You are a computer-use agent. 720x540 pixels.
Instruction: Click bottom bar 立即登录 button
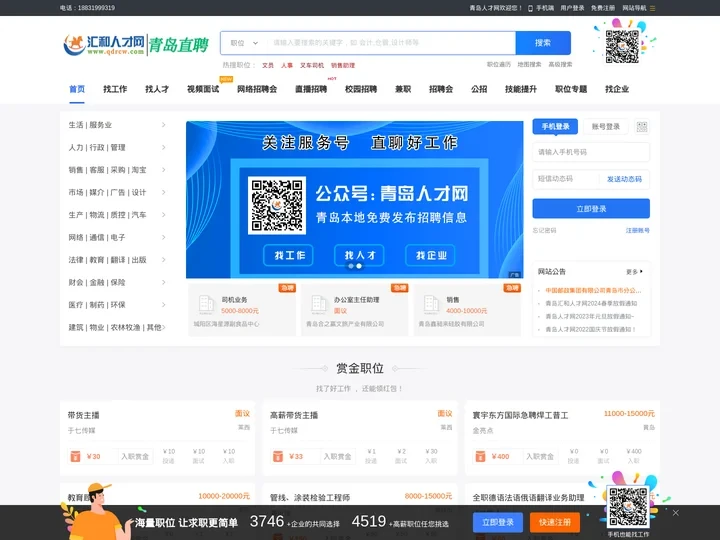(x=498, y=522)
